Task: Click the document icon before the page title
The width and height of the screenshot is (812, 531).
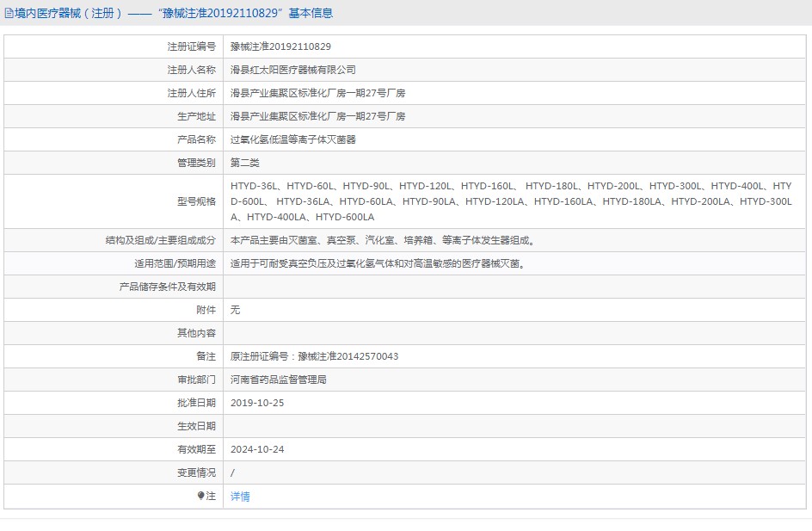Action: pyautogui.click(x=9, y=14)
